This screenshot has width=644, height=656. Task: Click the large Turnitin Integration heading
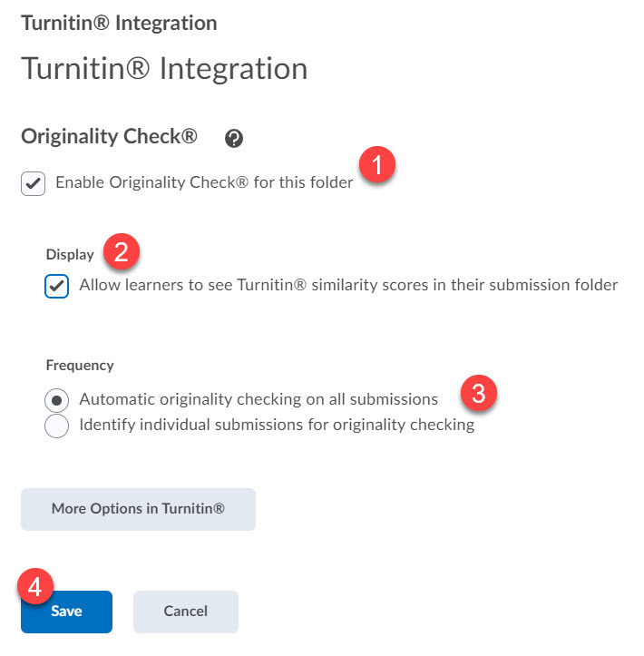[164, 69]
